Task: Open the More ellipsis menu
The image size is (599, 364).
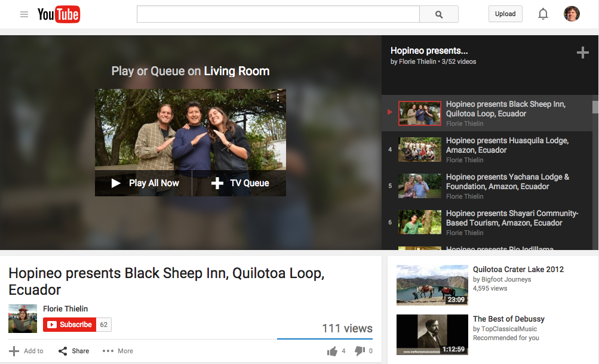Action: [118, 351]
